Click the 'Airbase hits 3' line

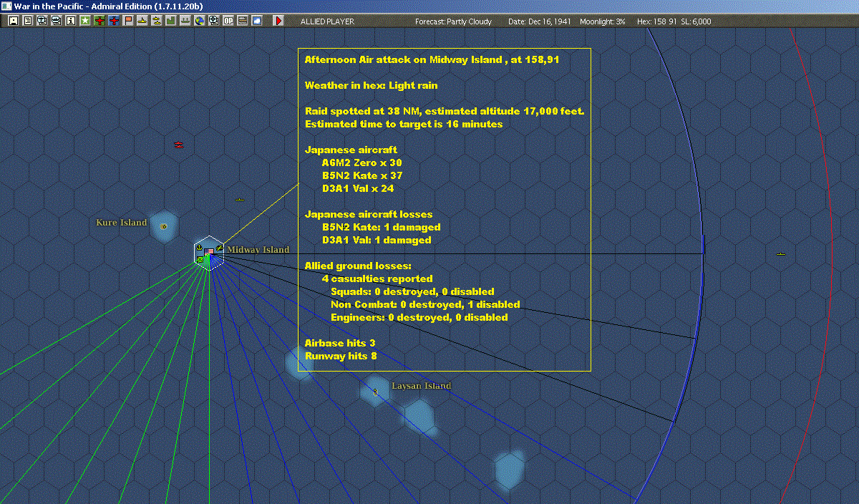click(x=340, y=343)
